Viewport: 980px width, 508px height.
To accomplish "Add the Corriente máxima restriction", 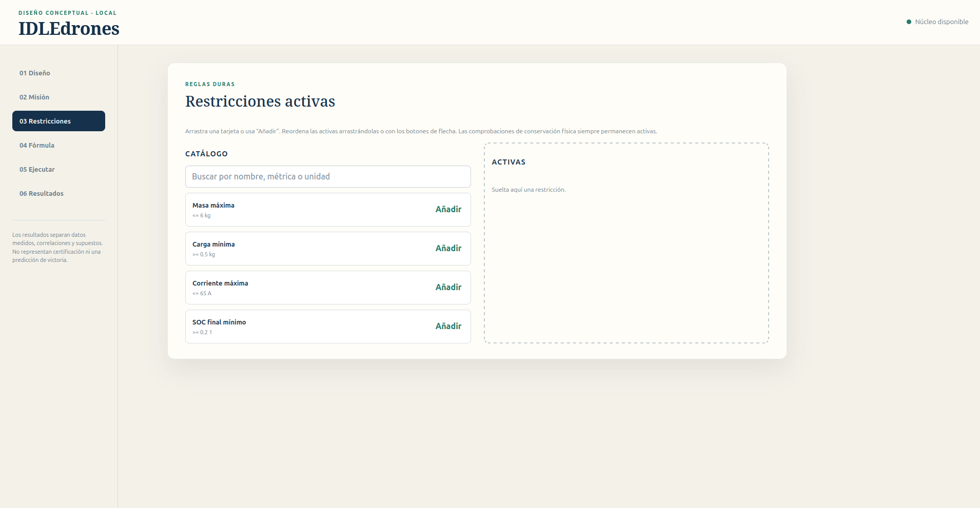I will (448, 287).
